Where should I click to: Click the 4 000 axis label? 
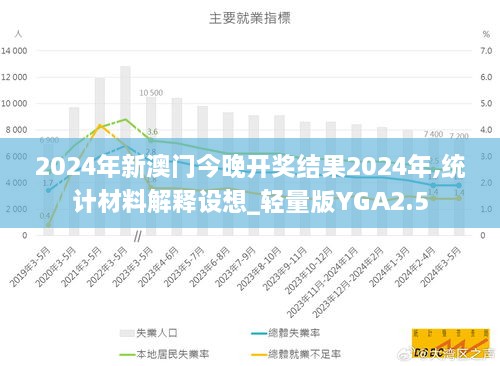coord(16,183)
